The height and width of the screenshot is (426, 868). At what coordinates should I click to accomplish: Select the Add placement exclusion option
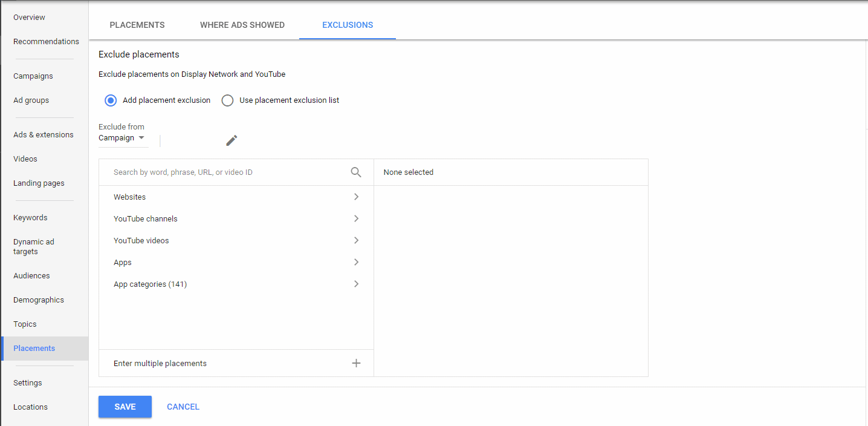[x=110, y=100]
